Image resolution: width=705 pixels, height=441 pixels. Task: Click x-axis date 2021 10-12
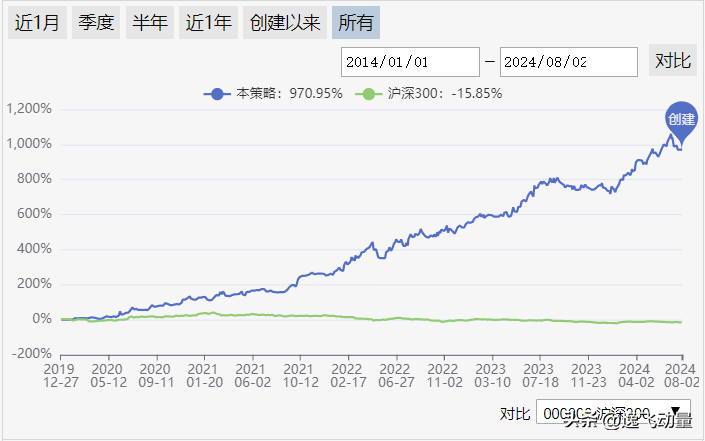point(300,376)
